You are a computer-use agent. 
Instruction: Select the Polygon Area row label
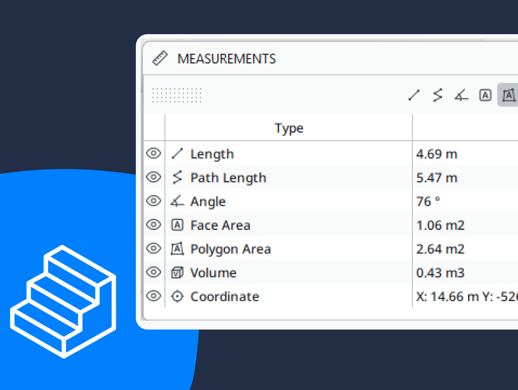(x=231, y=249)
